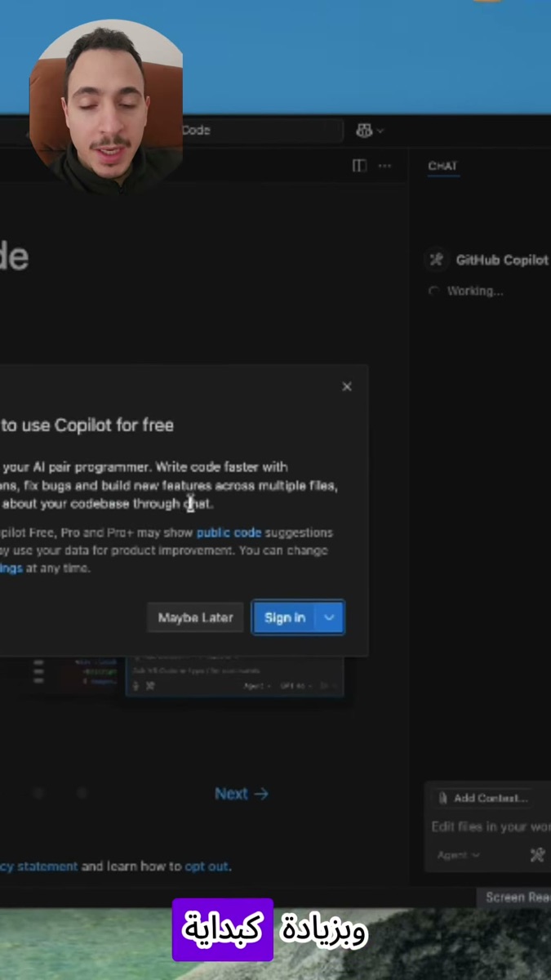Open the Agent mode dropdown

coord(458,855)
